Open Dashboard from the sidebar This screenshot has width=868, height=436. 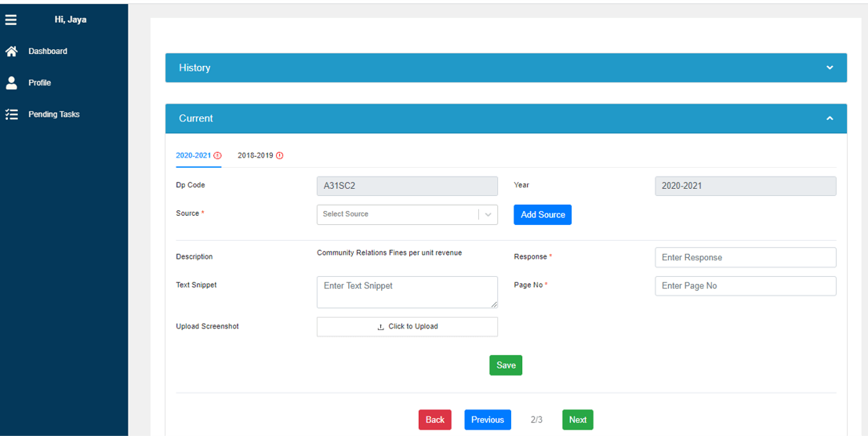[x=48, y=52]
